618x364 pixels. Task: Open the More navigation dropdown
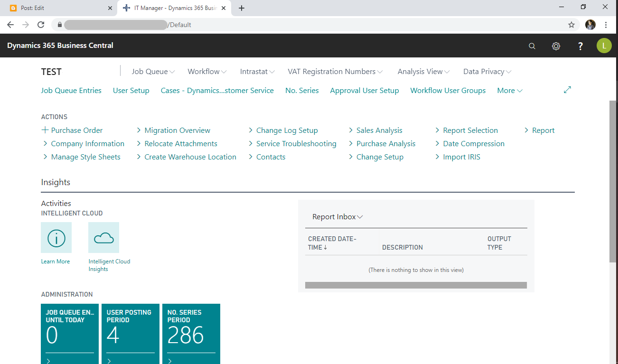click(x=510, y=91)
